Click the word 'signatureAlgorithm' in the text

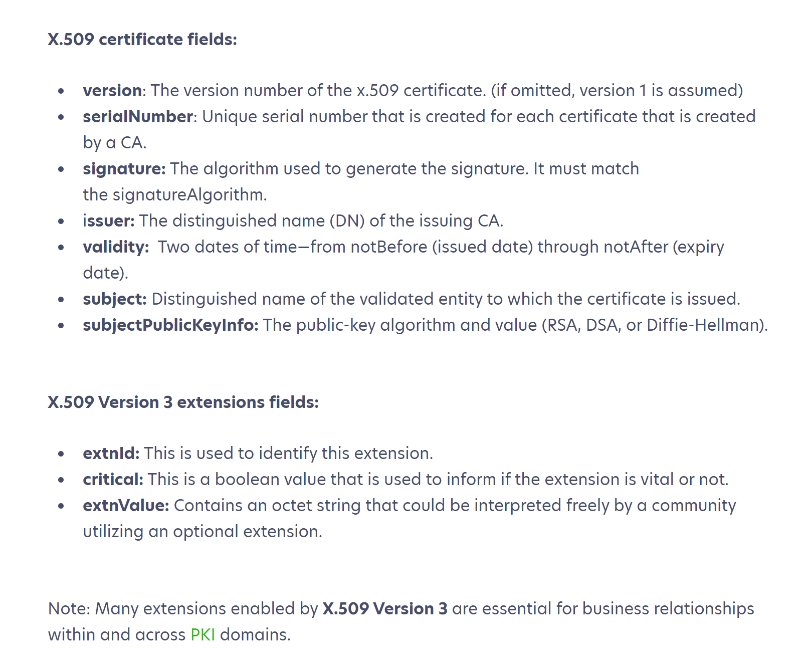(x=188, y=194)
